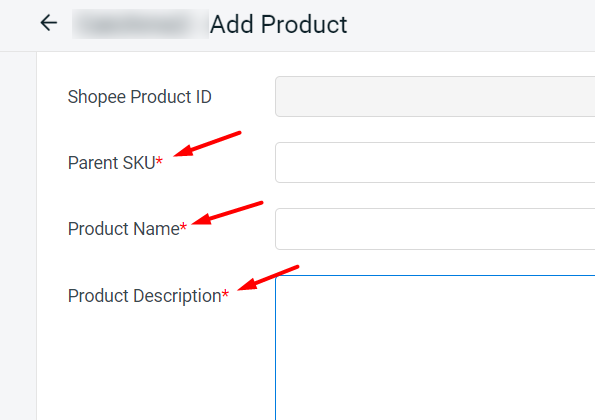Click the red asterisk after Parent SKU
The image size is (595, 420).
[x=159, y=160]
